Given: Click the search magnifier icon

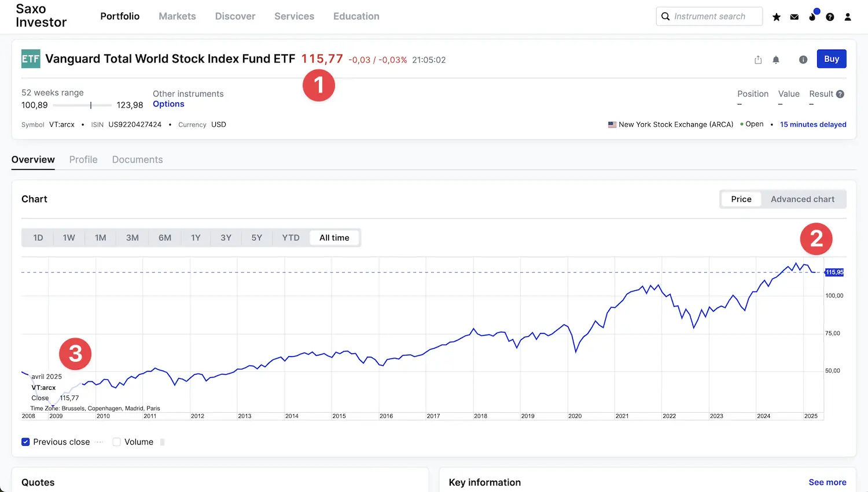Looking at the screenshot, I should 665,16.
